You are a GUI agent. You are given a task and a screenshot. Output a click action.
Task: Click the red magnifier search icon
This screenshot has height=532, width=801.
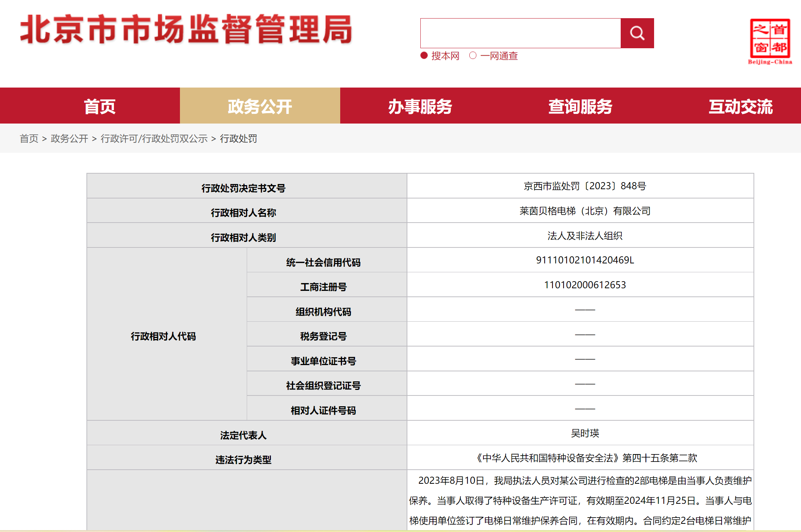(x=637, y=33)
